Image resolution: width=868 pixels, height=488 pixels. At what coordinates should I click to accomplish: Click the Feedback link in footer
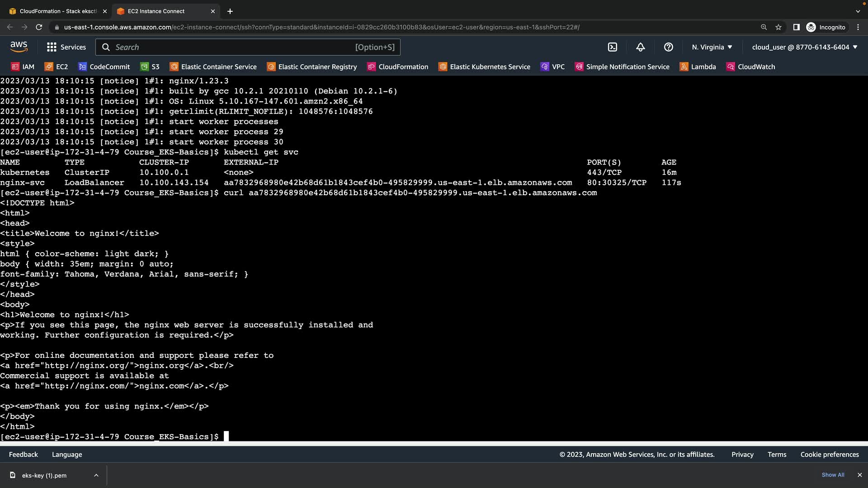pos(24,455)
